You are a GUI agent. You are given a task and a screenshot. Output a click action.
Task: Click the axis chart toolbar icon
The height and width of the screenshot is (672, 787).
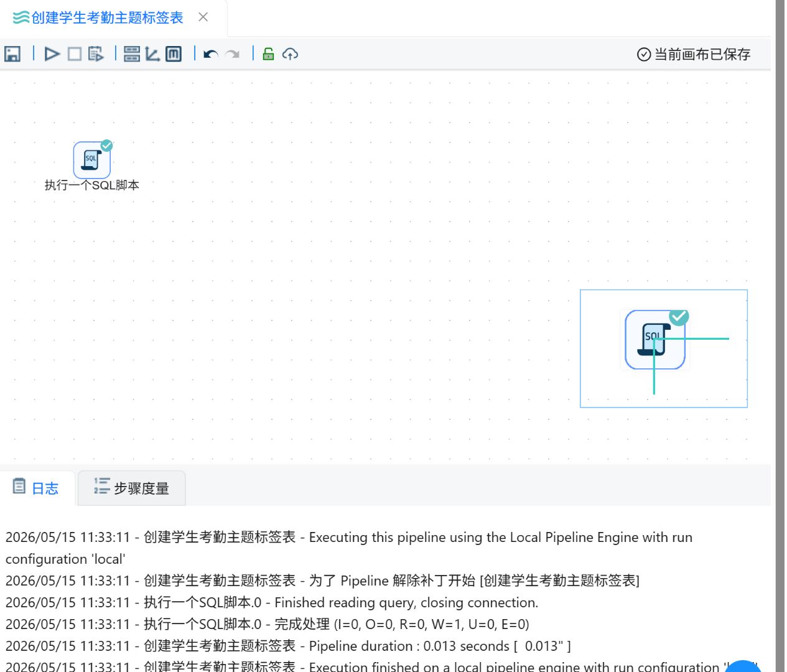[x=152, y=54]
